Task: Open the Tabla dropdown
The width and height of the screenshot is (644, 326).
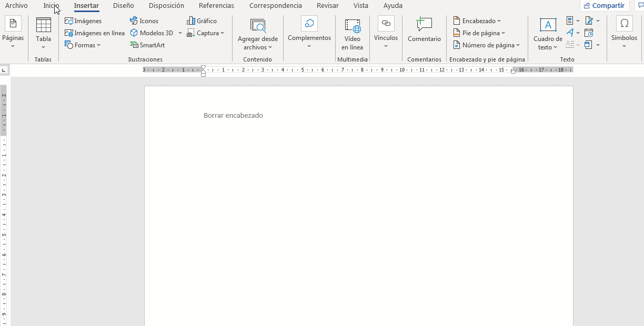Action: tap(43, 33)
